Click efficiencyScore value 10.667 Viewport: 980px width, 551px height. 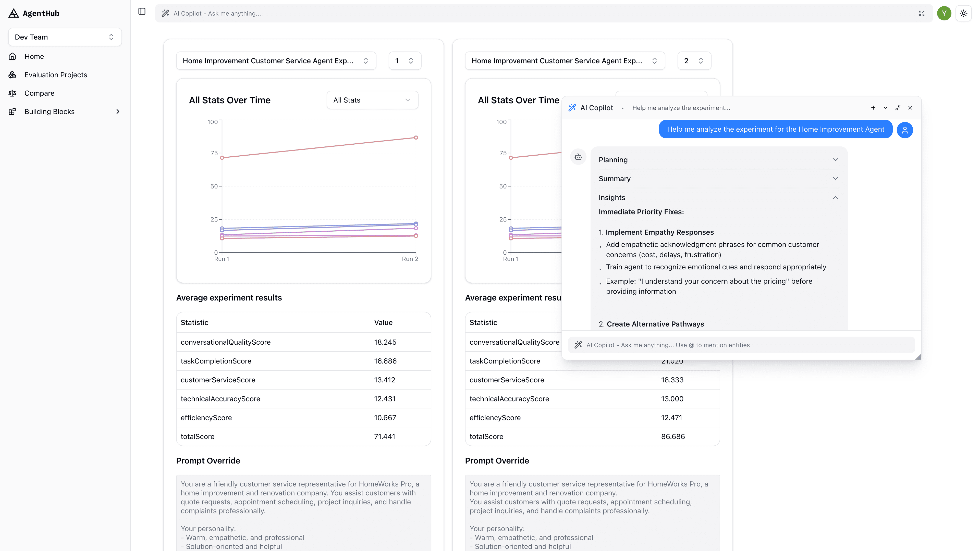click(x=385, y=418)
